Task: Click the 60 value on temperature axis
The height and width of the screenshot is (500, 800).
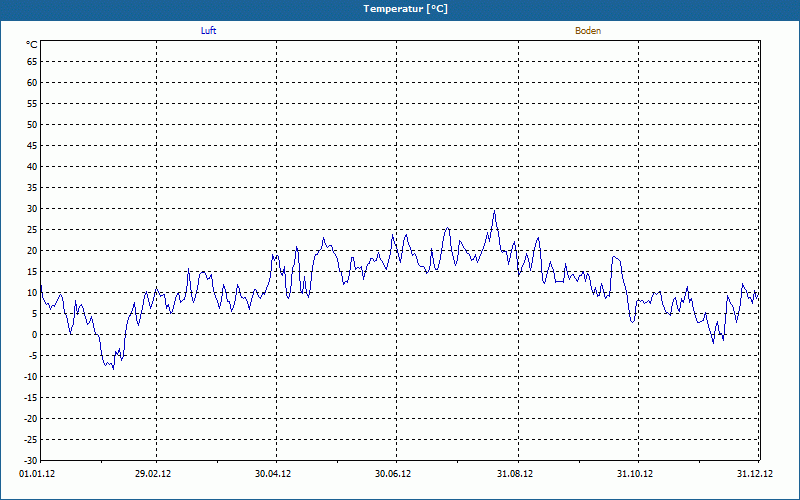Action: click(x=32, y=83)
